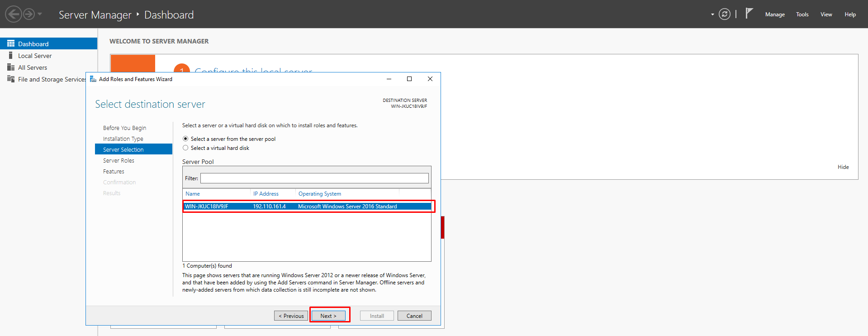Open the Tools menu
Image resolution: width=868 pixels, height=336 pixels.
[802, 14]
